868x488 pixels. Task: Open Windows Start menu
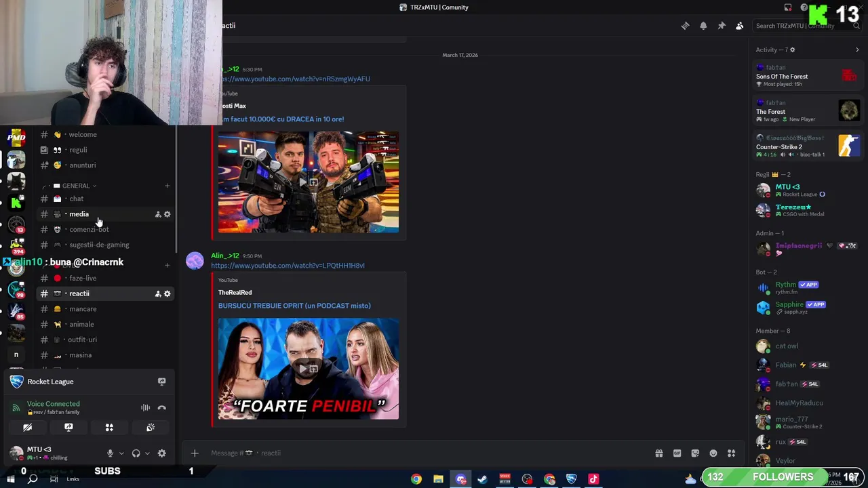click(10, 479)
